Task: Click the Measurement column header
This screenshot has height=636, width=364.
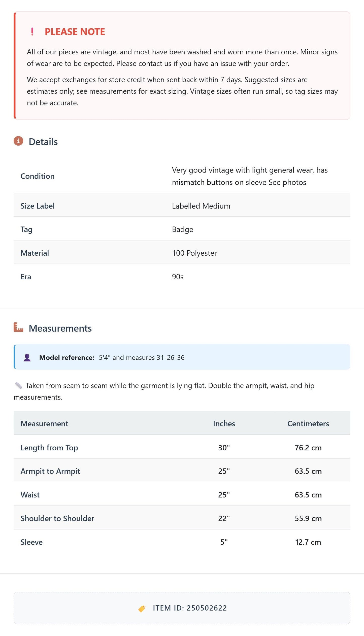Action: click(x=44, y=423)
